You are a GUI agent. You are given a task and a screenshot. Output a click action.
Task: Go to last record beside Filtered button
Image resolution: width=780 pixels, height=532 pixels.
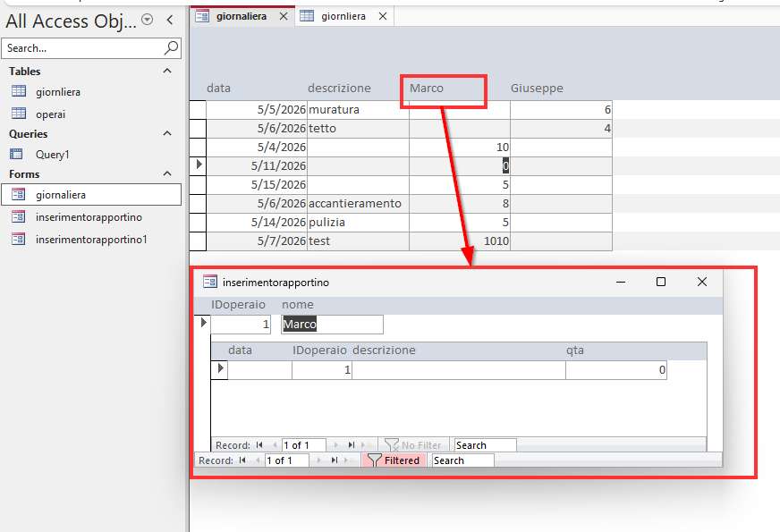coord(335,460)
